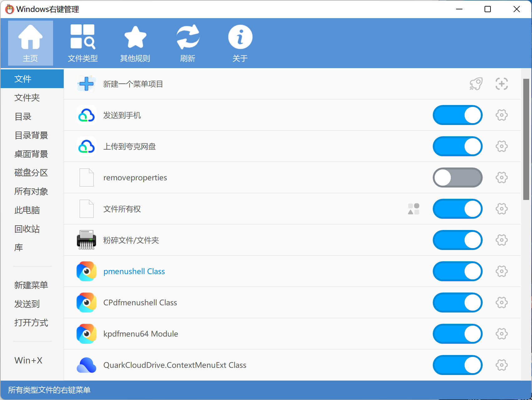Click the removeproperties item name
Viewport: 532px width, 400px height.
point(135,177)
